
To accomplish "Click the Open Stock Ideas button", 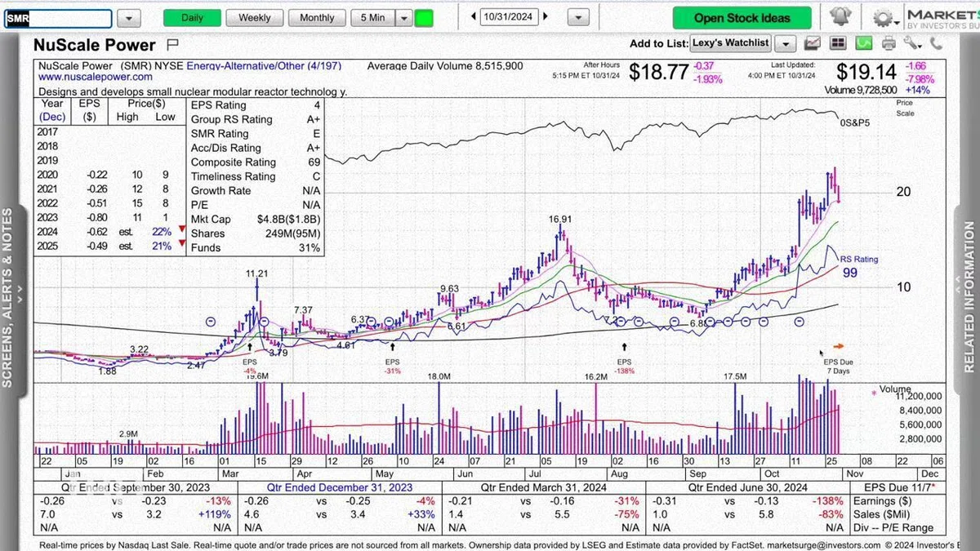I will (742, 17).
